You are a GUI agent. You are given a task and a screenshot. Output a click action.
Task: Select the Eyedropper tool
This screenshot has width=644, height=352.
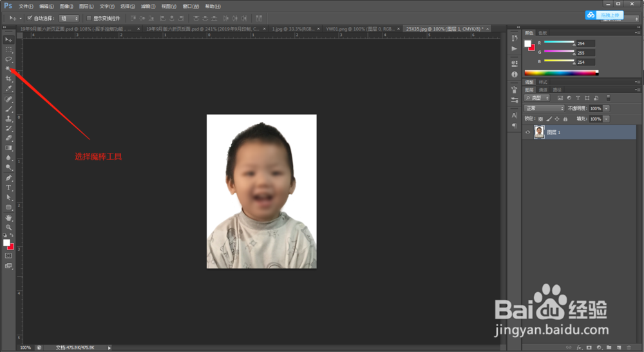click(8, 88)
